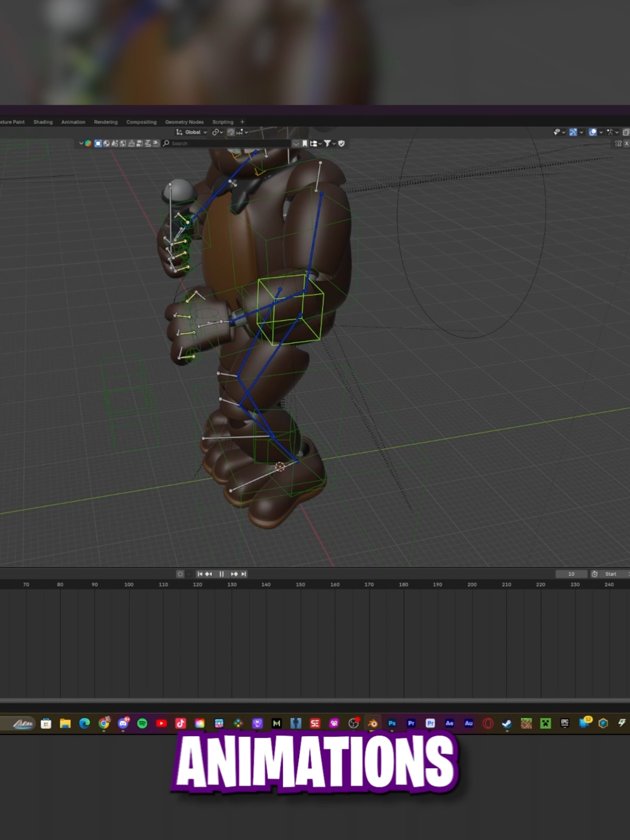Open Photoshop from the taskbar
This screenshot has height=840, width=630.
(x=392, y=723)
